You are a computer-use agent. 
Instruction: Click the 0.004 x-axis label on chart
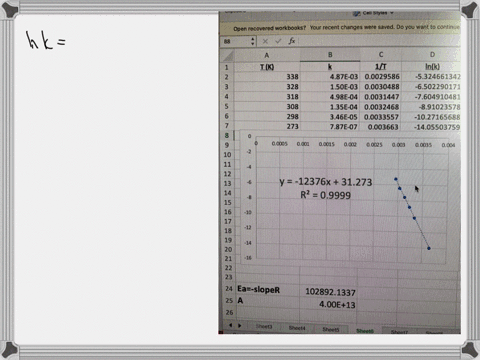coord(448,145)
